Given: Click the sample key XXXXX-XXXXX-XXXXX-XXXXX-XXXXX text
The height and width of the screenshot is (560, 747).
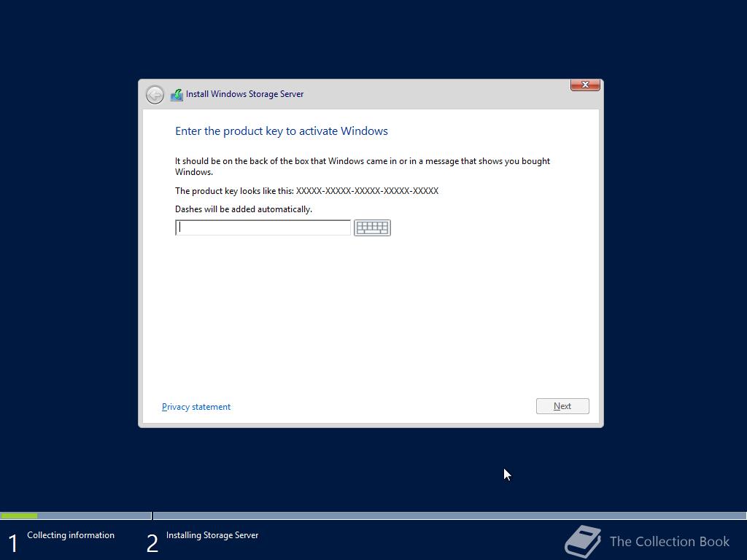Looking at the screenshot, I should 368,191.
